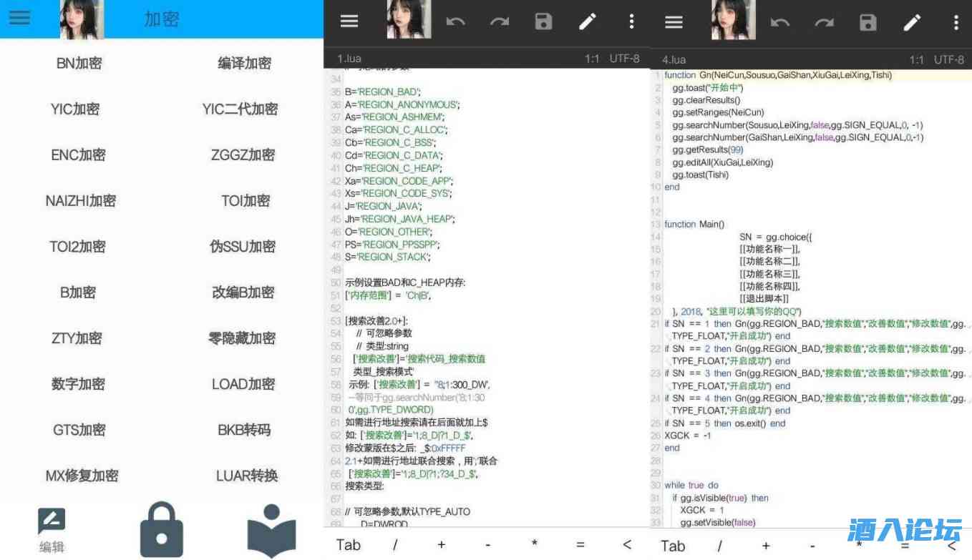The image size is (972, 560).
Task: Insert the = symbol in the 1.lua symbol bar
Action: pos(580,545)
